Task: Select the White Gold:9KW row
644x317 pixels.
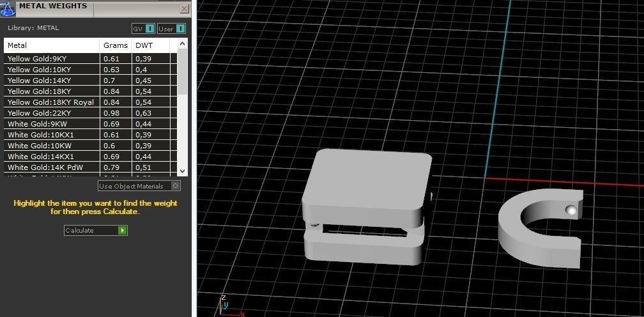Action: click(90, 124)
